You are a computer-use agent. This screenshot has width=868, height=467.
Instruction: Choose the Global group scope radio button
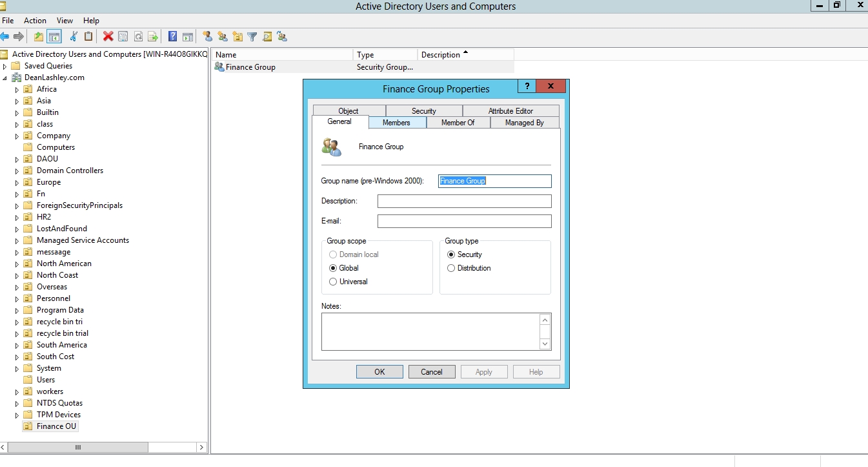pos(333,268)
